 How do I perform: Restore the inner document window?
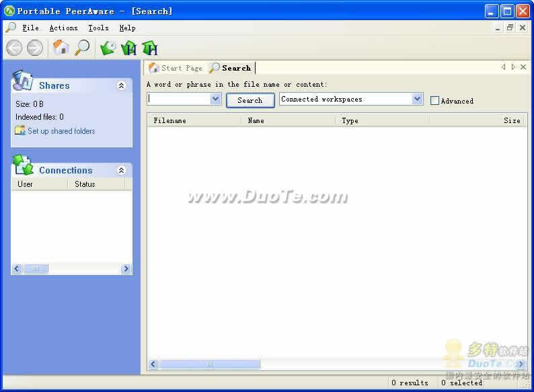(510, 28)
